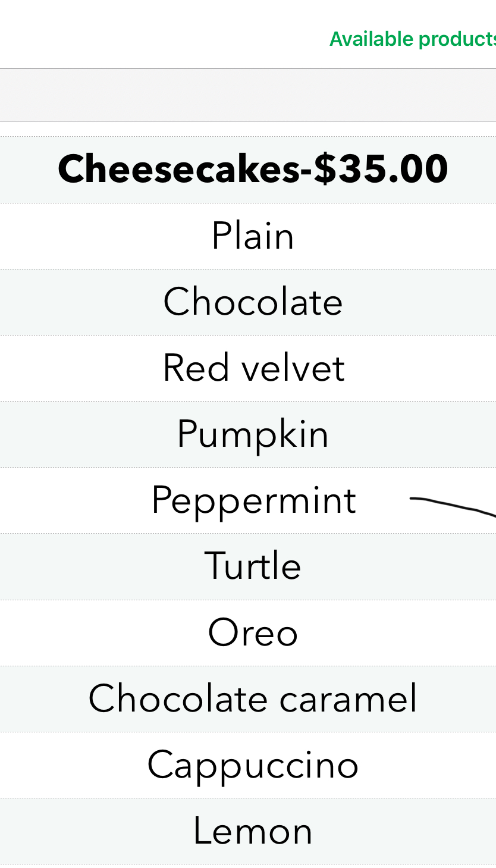
Task: Select the Chocolate caramel flavor
Action: point(253,698)
